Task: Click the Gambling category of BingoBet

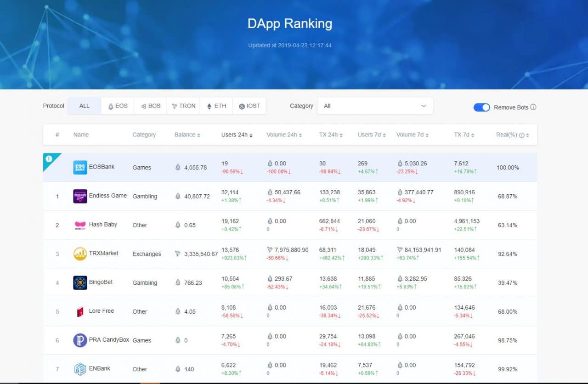Action: [x=145, y=283]
